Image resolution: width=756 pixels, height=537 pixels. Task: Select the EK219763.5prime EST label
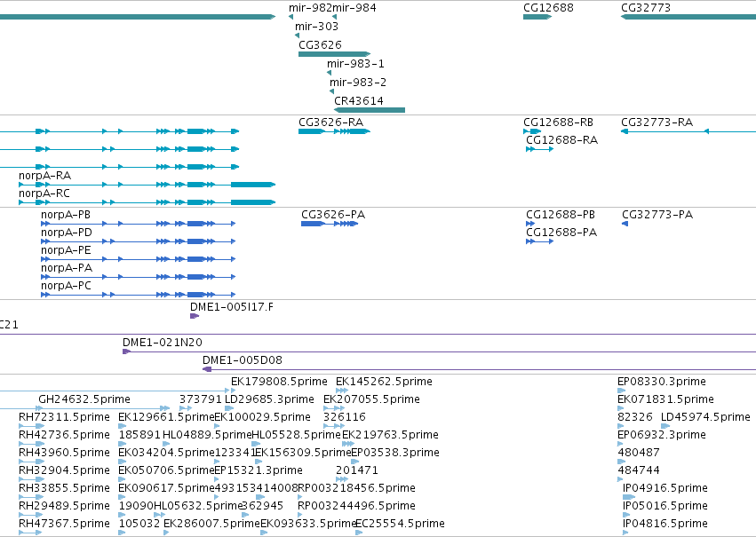pyautogui.click(x=390, y=435)
